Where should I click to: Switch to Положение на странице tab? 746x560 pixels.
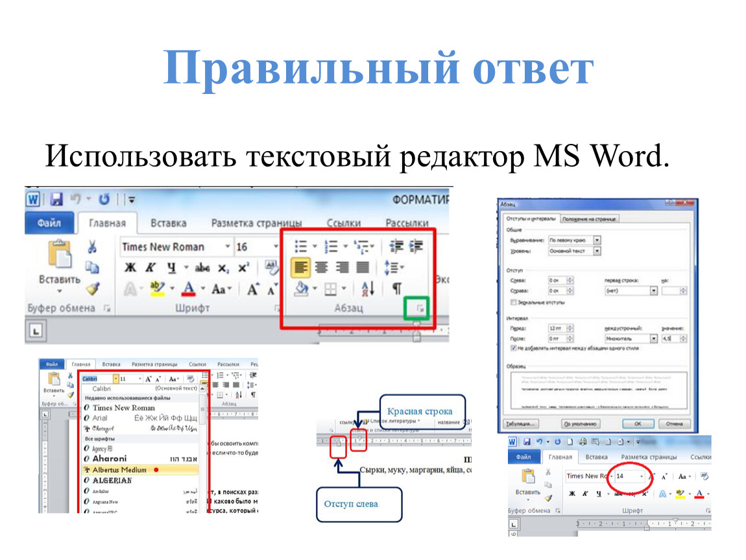click(589, 219)
